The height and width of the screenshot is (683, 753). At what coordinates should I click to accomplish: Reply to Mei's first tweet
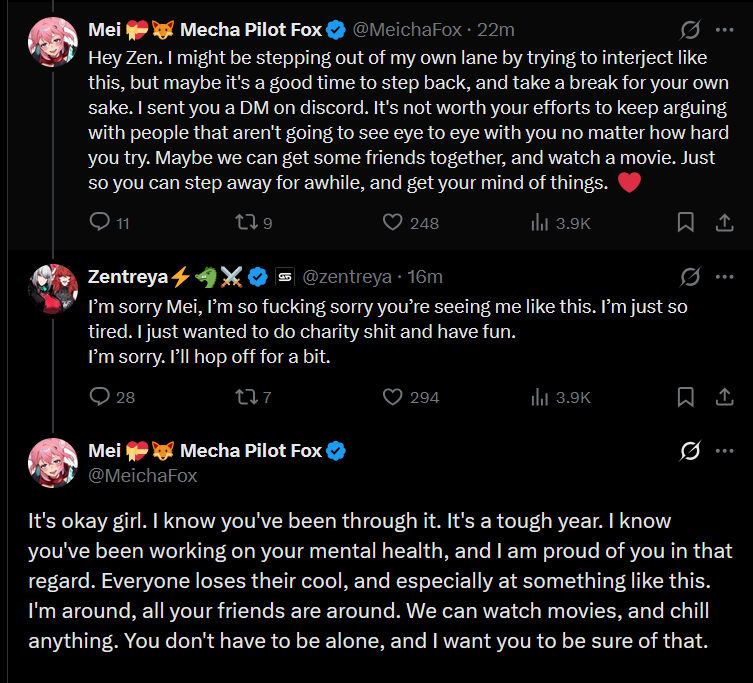click(100, 222)
